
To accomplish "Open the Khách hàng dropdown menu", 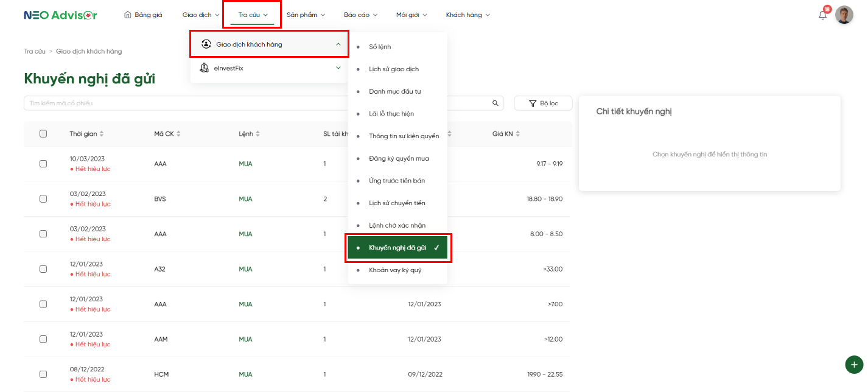I will [467, 15].
